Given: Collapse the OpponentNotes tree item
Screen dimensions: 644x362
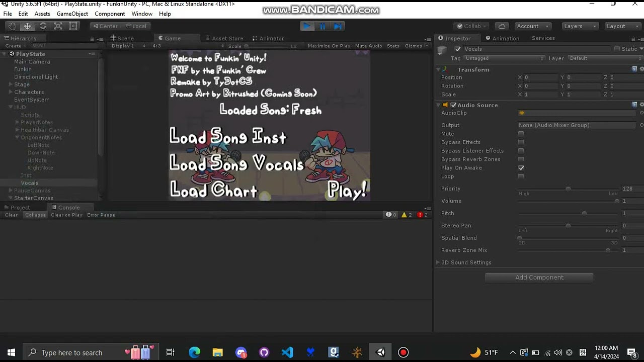Looking at the screenshot, I should 17,137.
